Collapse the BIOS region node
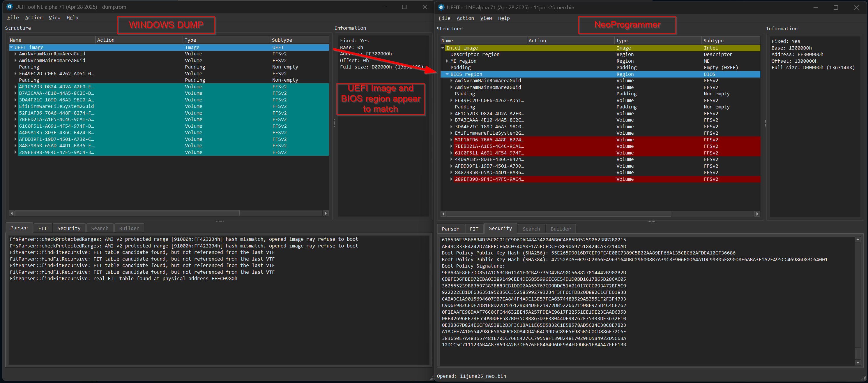This screenshot has height=383, width=868. click(x=447, y=74)
